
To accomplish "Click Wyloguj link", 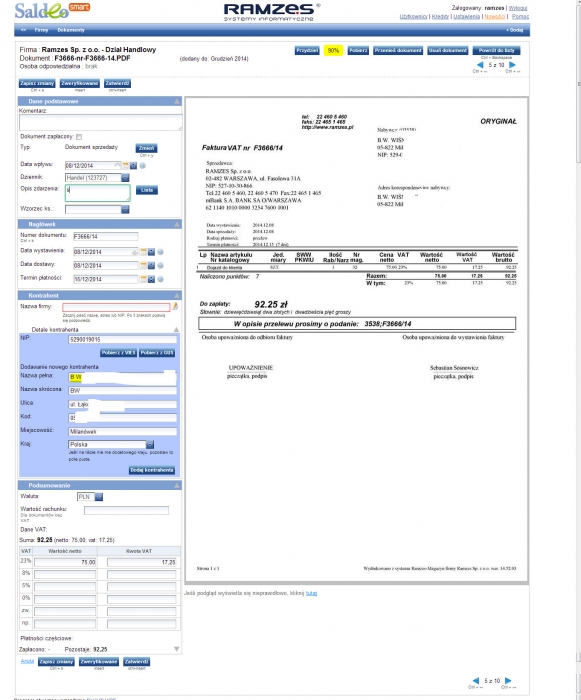I will point(518,8).
